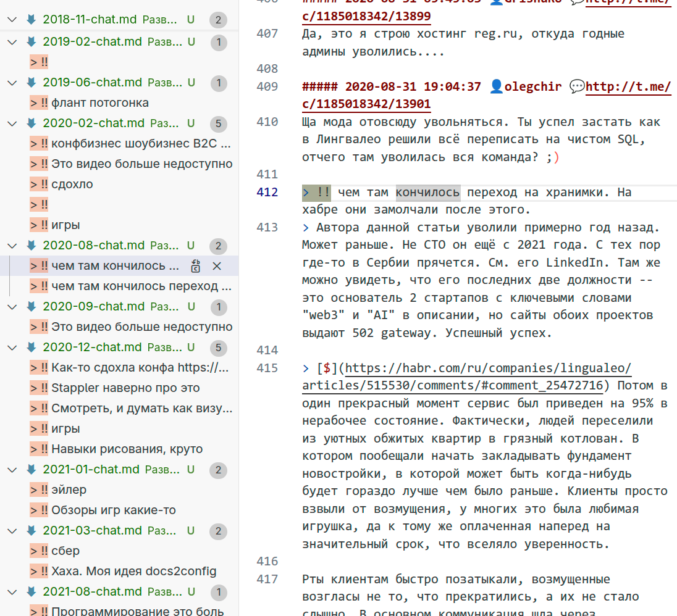The height and width of the screenshot is (616, 677).
Task: Open the 'Хаха. Моя идея docs2config' match
Action: click(x=133, y=572)
